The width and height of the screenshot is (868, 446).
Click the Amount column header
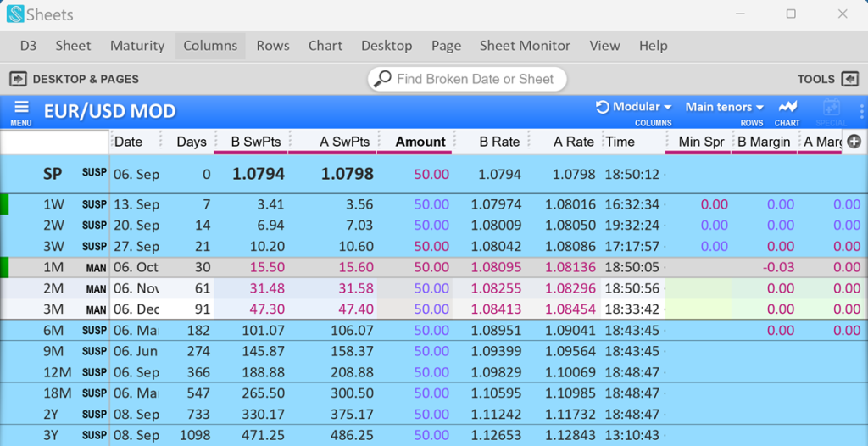(x=420, y=142)
